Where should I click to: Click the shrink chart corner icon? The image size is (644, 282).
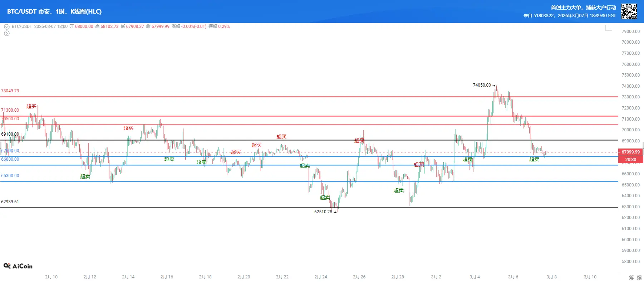coord(609,28)
